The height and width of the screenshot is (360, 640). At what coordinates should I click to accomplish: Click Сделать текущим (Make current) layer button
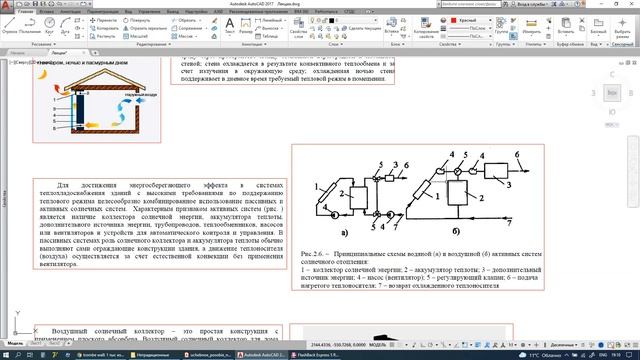point(361,28)
